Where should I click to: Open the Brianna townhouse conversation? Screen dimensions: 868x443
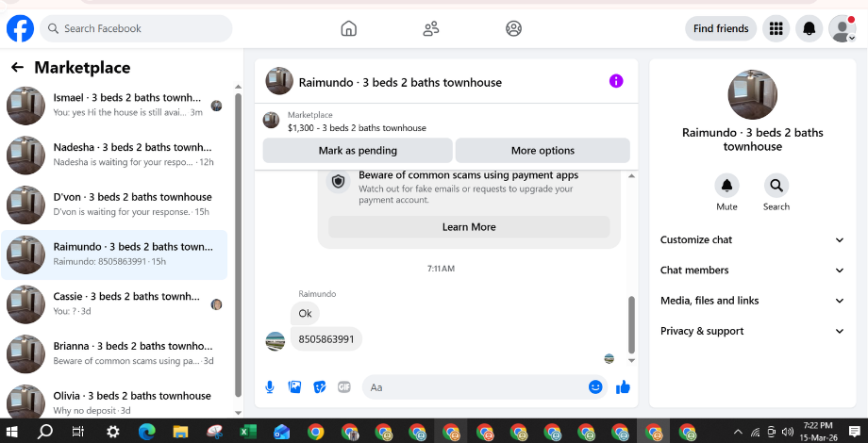(x=114, y=354)
